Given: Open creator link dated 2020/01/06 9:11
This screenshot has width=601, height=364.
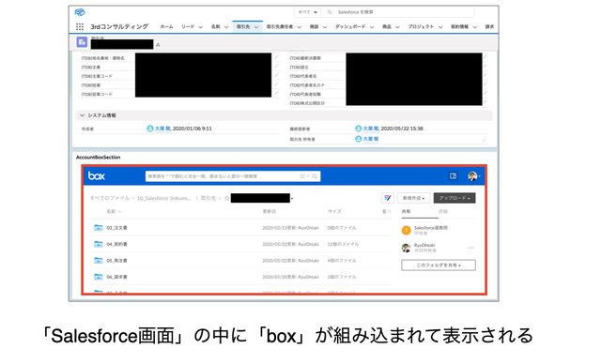Looking at the screenshot, I should [162, 129].
